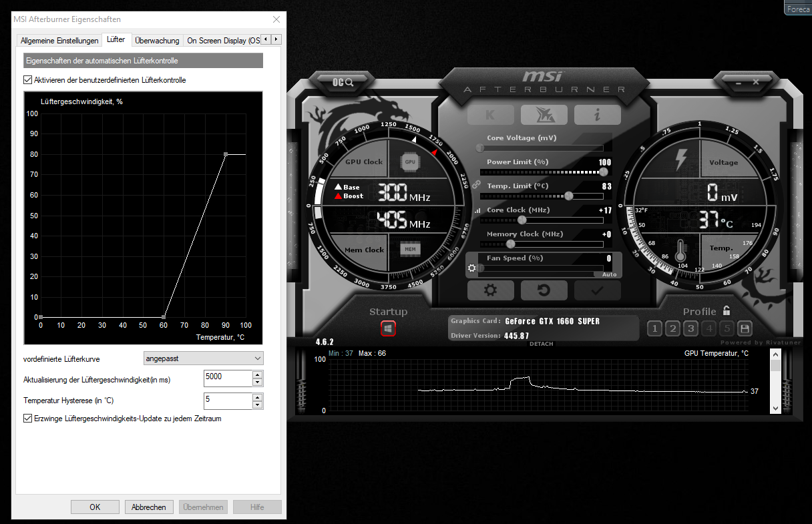Open Afterburner settings gear button

[491, 290]
